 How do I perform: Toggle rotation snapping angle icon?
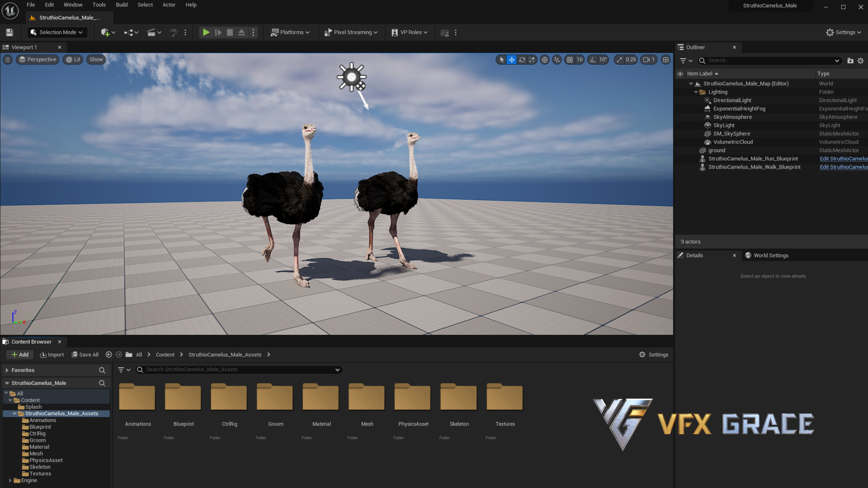[x=593, y=60]
